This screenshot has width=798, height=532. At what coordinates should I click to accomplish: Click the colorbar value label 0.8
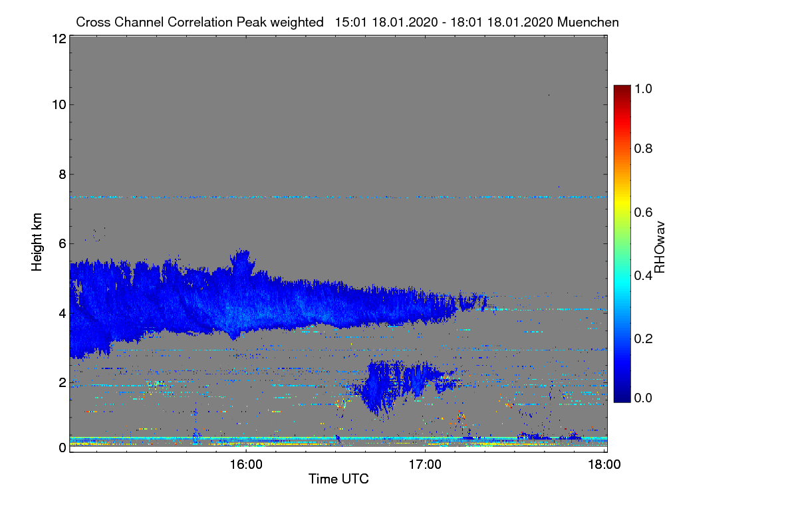tap(644, 148)
